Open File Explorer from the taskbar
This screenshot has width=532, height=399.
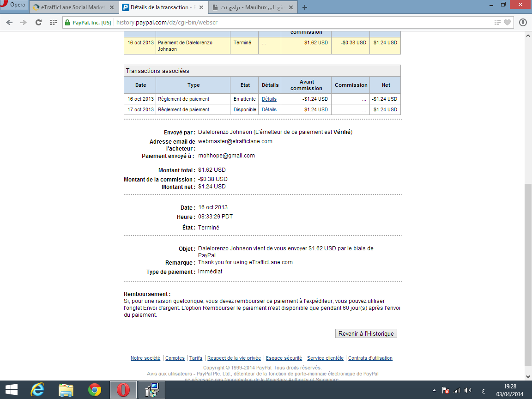66,390
